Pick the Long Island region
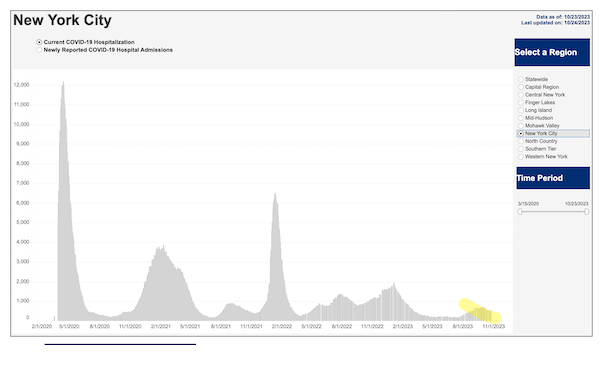600x386 pixels. click(x=521, y=110)
